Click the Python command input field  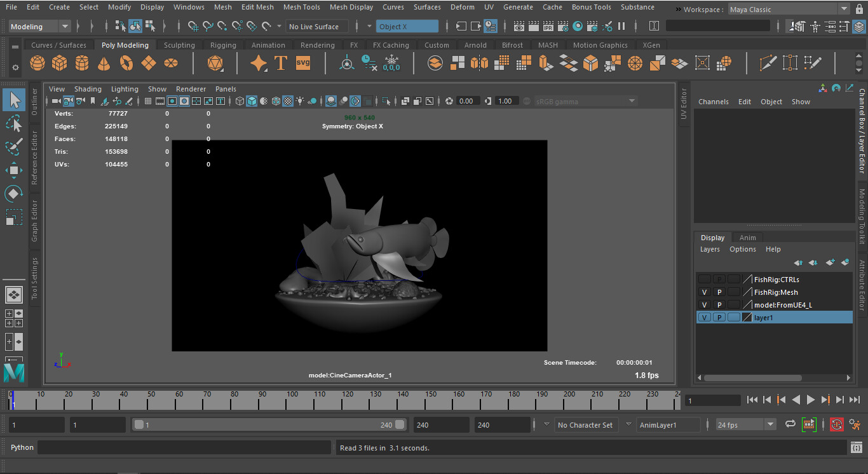(x=184, y=447)
